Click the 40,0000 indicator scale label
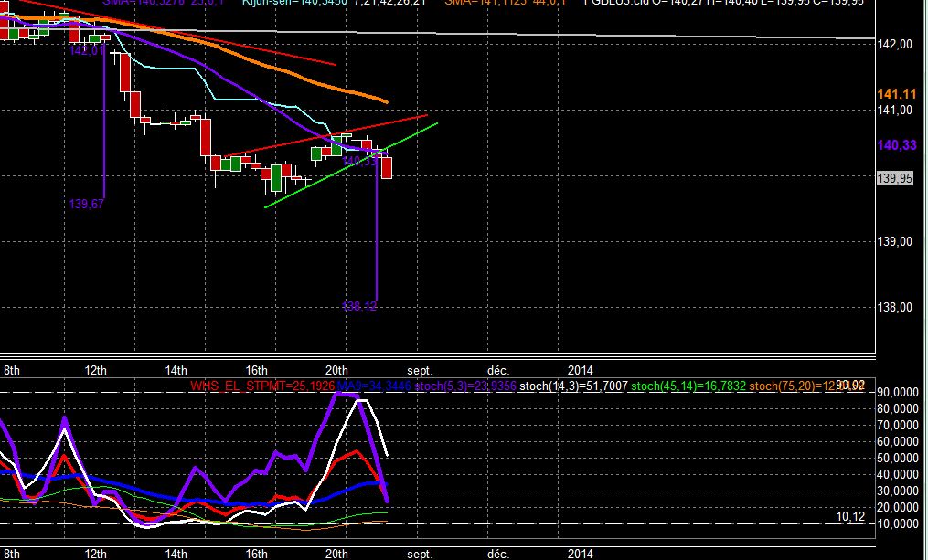 (898, 475)
